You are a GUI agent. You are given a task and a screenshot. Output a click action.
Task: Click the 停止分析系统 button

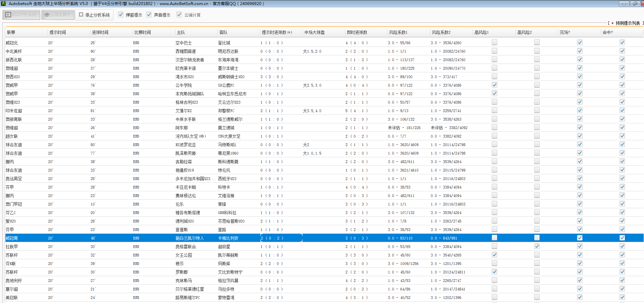click(94, 15)
